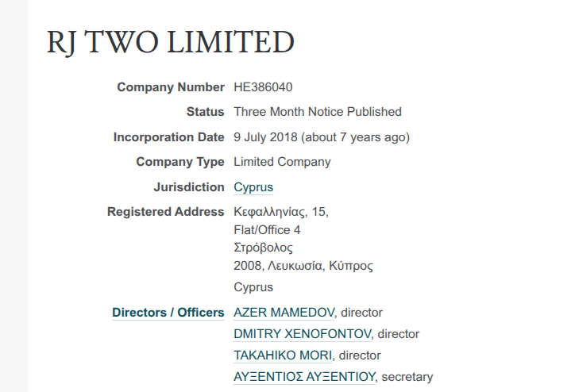Click the Jurisdiction label

pyautogui.click(x=188, y=187)
